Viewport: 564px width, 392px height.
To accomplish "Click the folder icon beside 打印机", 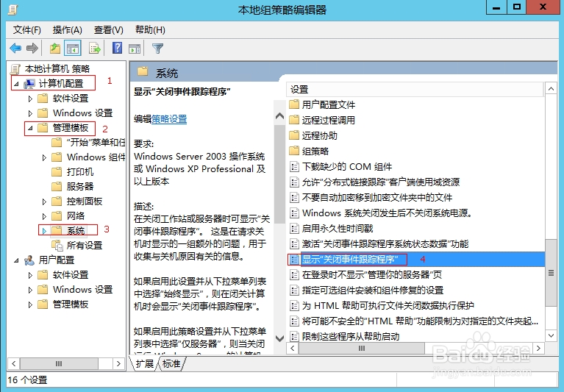I will coord(57,171).
